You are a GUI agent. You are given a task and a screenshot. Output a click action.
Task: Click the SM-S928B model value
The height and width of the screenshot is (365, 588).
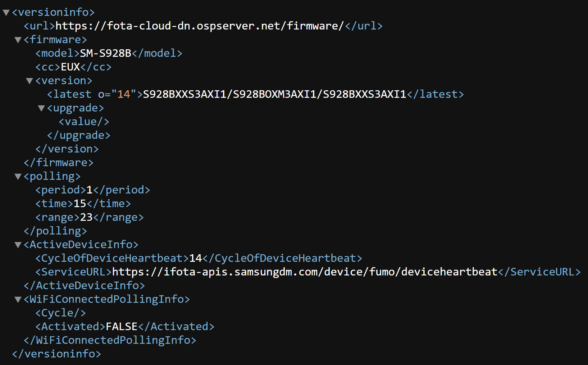coord(105,53)
